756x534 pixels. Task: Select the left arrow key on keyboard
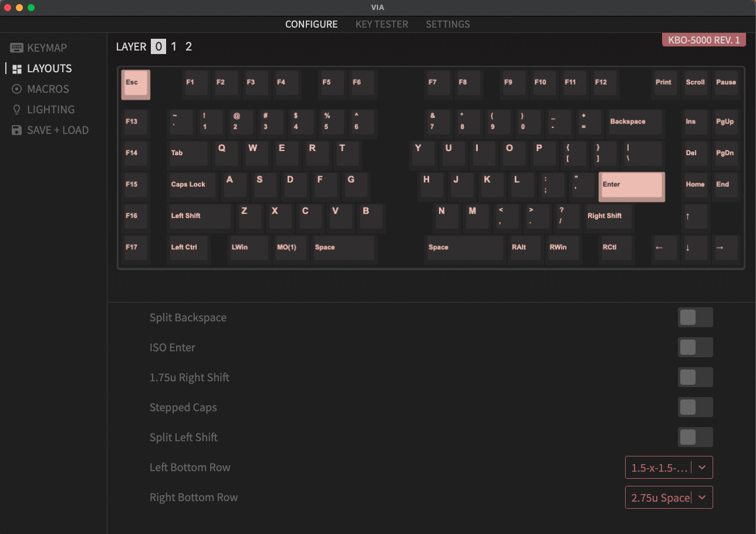[x=665, y=250]
